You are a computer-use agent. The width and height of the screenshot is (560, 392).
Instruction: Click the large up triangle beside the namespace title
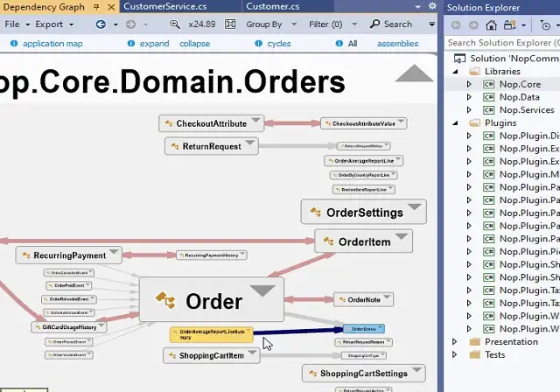(414, 73)
